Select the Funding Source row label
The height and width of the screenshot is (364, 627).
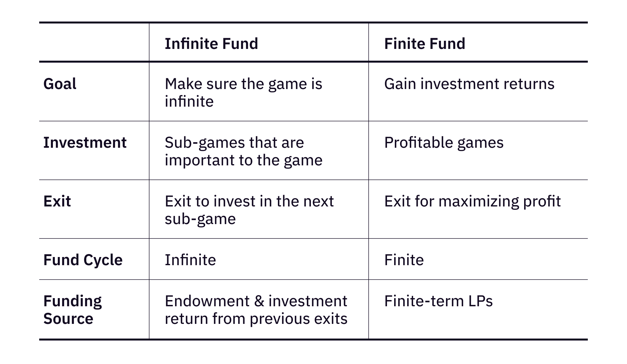pos(72,310)
